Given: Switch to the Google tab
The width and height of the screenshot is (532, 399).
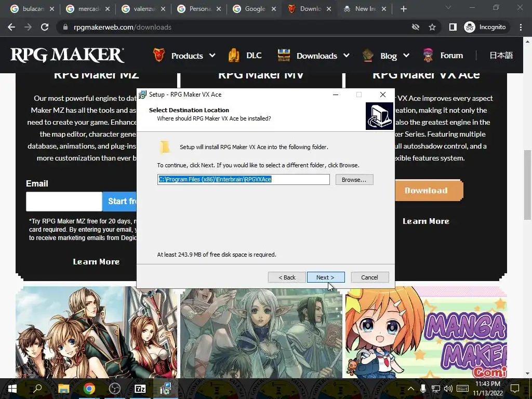Looking at the screenshot, I should pos(255,9).
